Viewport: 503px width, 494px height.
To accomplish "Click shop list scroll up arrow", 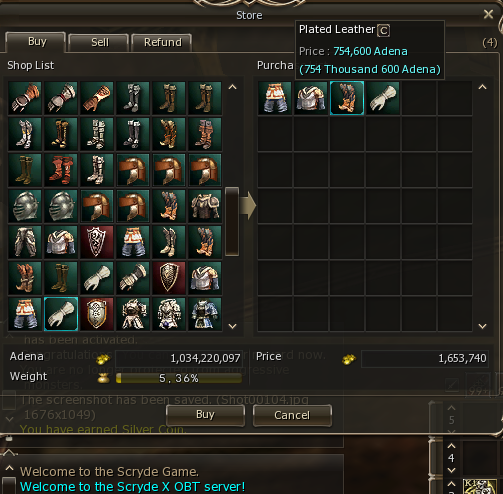I will coord(232,87).
